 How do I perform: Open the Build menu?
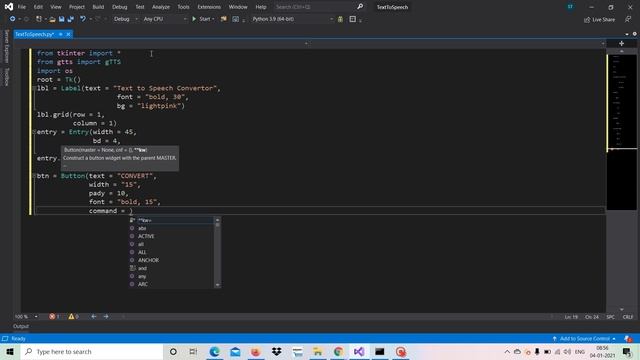[98, 7]
